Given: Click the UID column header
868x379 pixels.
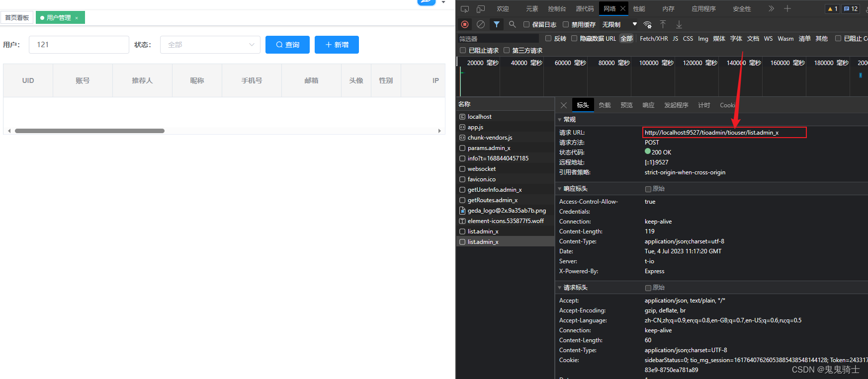Looking at the screenshot, I should 28,80.
